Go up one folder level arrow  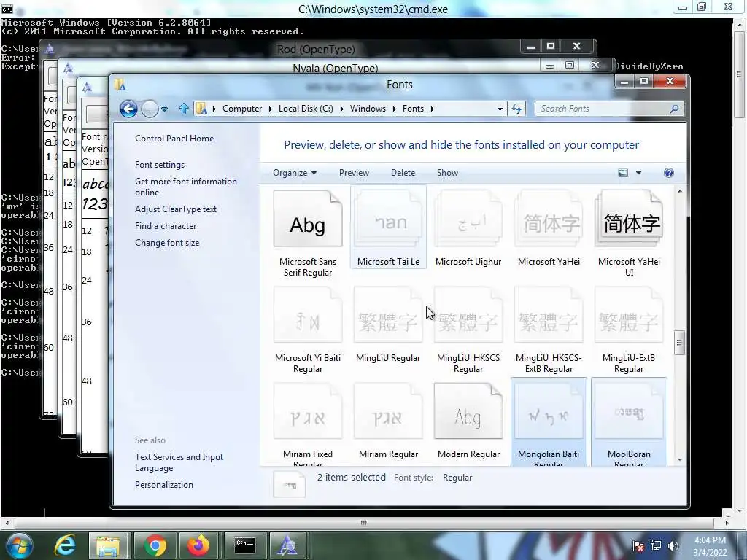pyautogui.click(x=184, y=109)
